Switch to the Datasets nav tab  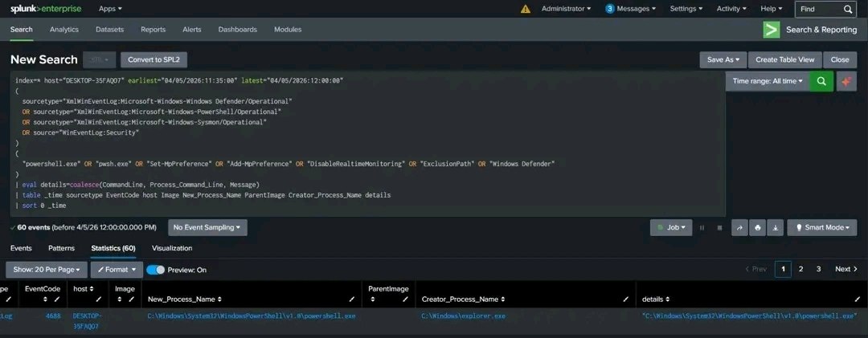tap(109, 30)
